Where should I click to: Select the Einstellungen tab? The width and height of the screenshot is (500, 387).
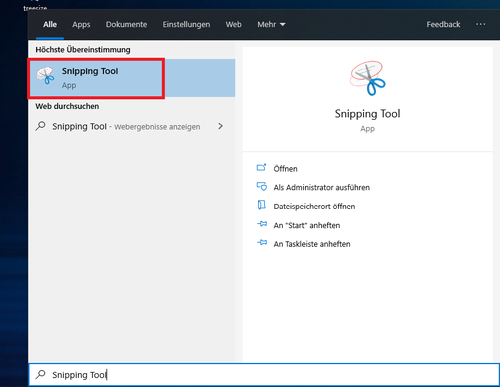pos(186,24)
